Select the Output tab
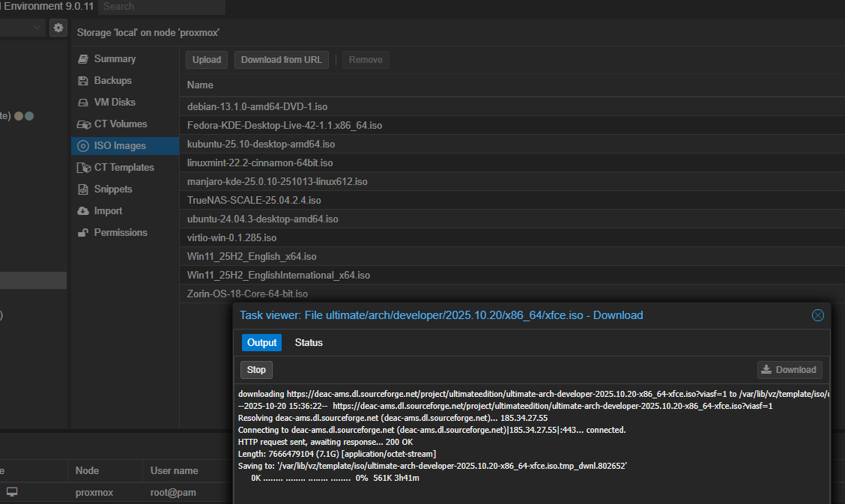The height and width of the screenshot is (504, 845). (262, 342)
